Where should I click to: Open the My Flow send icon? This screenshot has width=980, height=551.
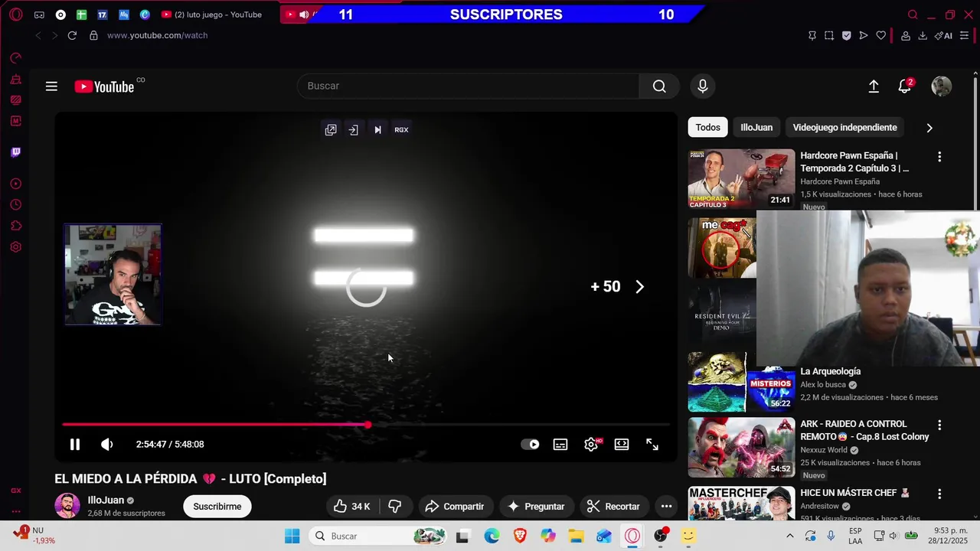pyautogui.click(x=864, y=35)
